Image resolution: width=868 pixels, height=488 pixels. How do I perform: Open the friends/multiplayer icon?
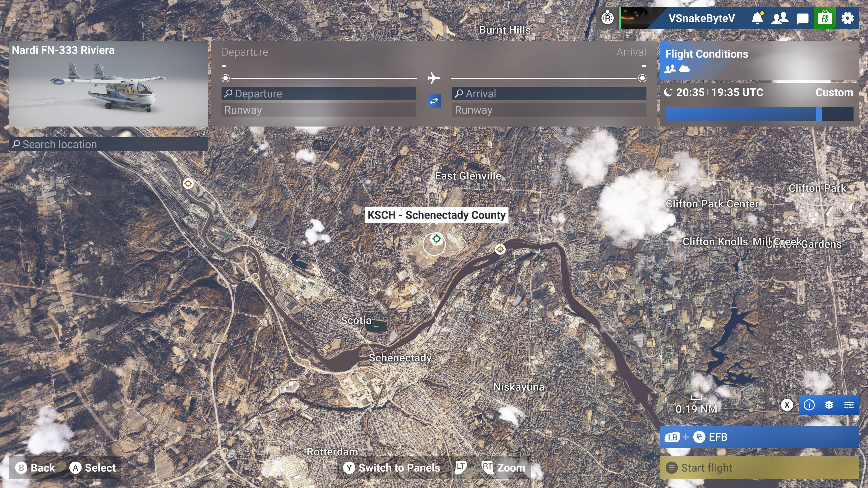779,18
